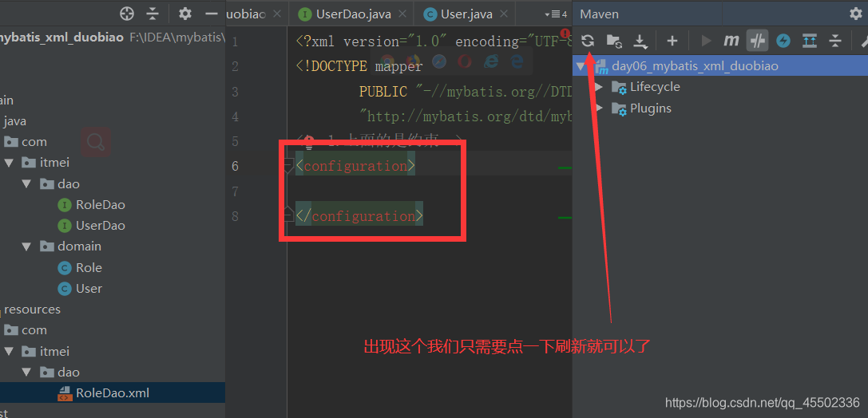868x418 pixels.
Task: Collapse dao folder arrow above RoleDao.xml
Action: 26,372
